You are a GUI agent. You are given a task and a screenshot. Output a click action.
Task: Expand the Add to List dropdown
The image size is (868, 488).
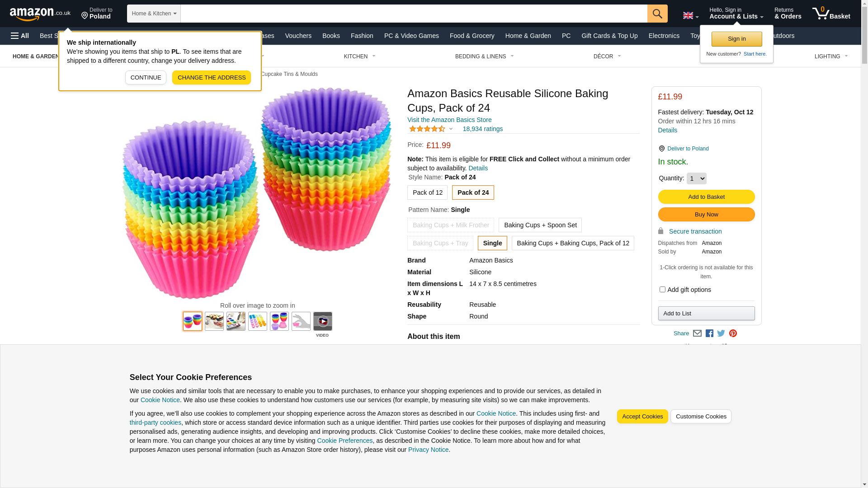coord(706,314)
